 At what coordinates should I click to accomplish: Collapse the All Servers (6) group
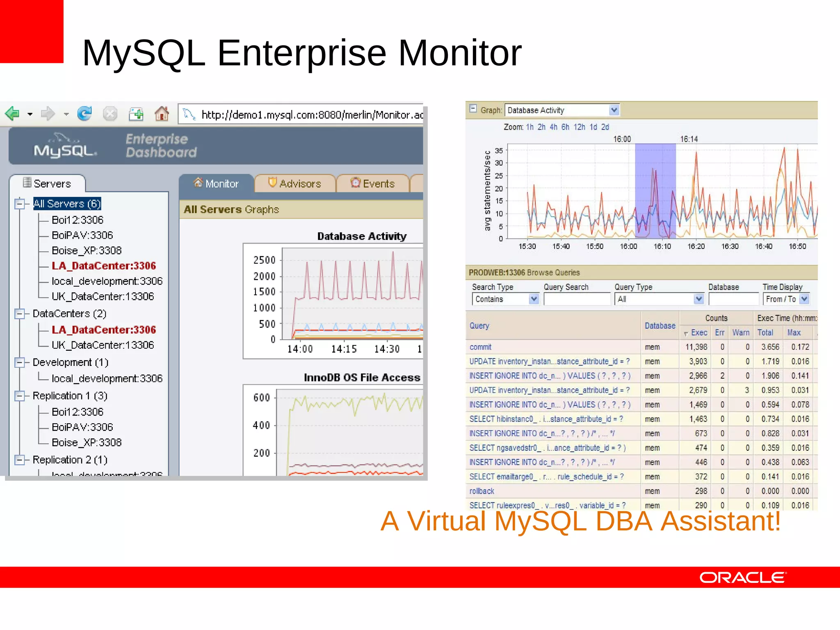pyautogui.click(x=19, y=204)
